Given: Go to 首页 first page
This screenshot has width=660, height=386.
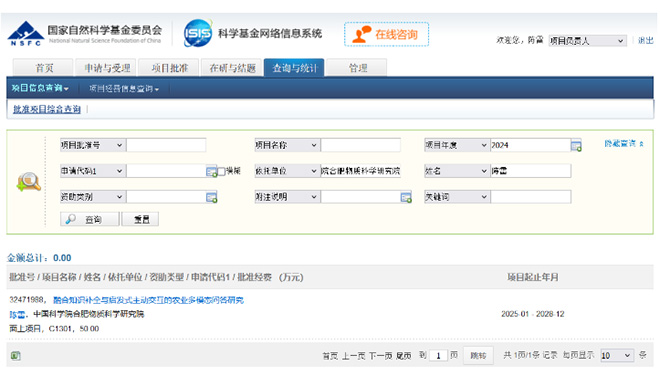Looking at the screenshot, I should pos(330,356).
